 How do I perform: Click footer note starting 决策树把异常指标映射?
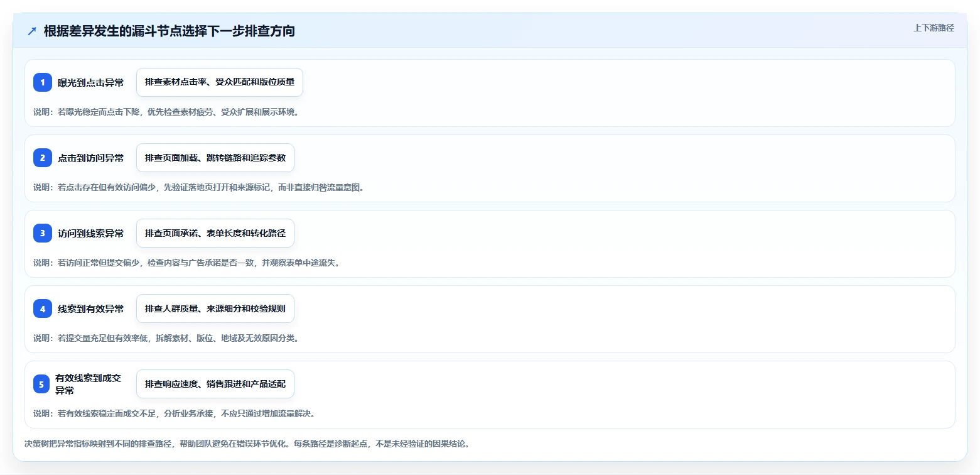point(247,444)
